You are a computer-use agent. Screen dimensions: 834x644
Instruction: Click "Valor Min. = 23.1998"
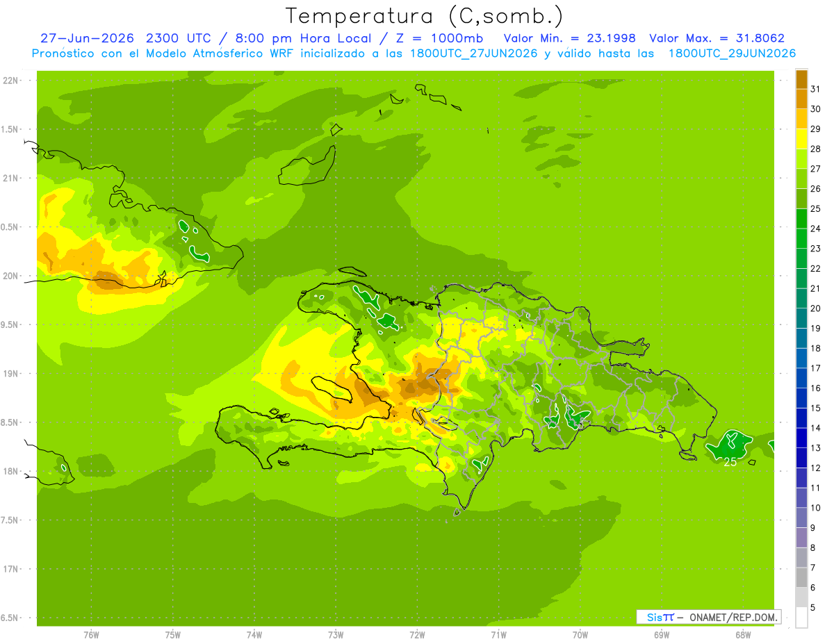coord(570,38)
